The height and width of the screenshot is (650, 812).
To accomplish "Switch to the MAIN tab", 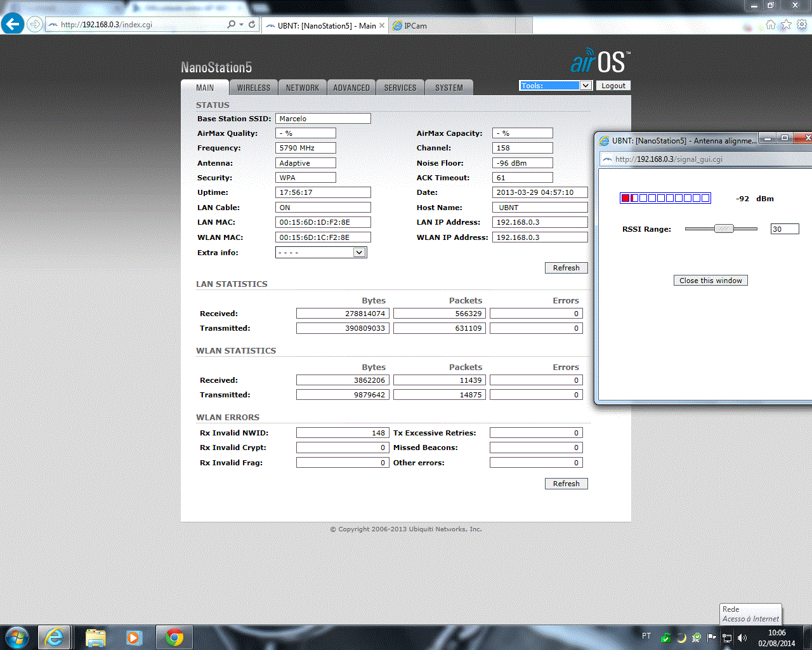I will [205, 88].
